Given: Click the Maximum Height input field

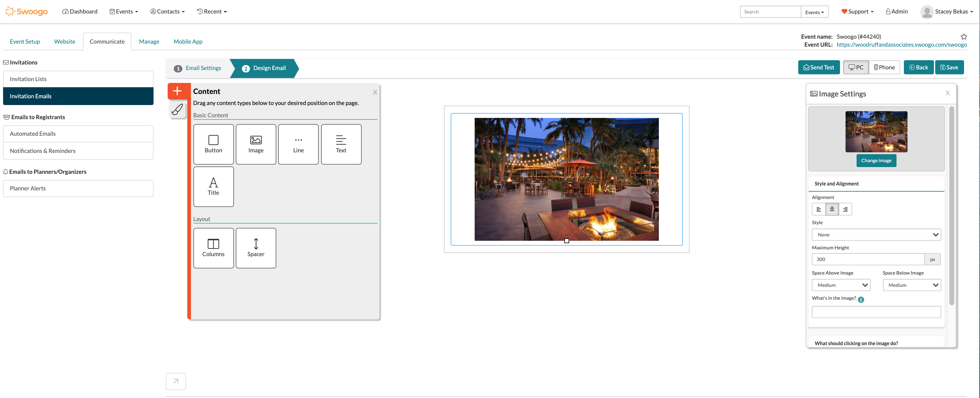Looking at the screenshot, I should click(868, 259).
